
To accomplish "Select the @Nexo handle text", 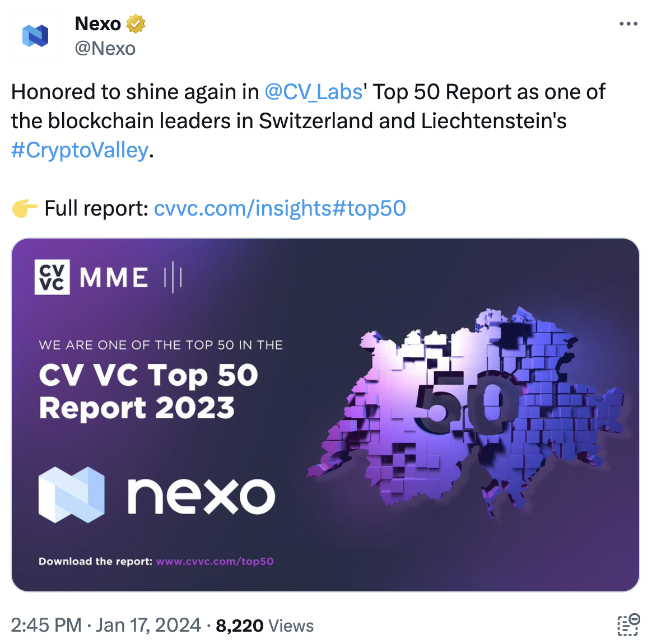I will tap(104, 49).
